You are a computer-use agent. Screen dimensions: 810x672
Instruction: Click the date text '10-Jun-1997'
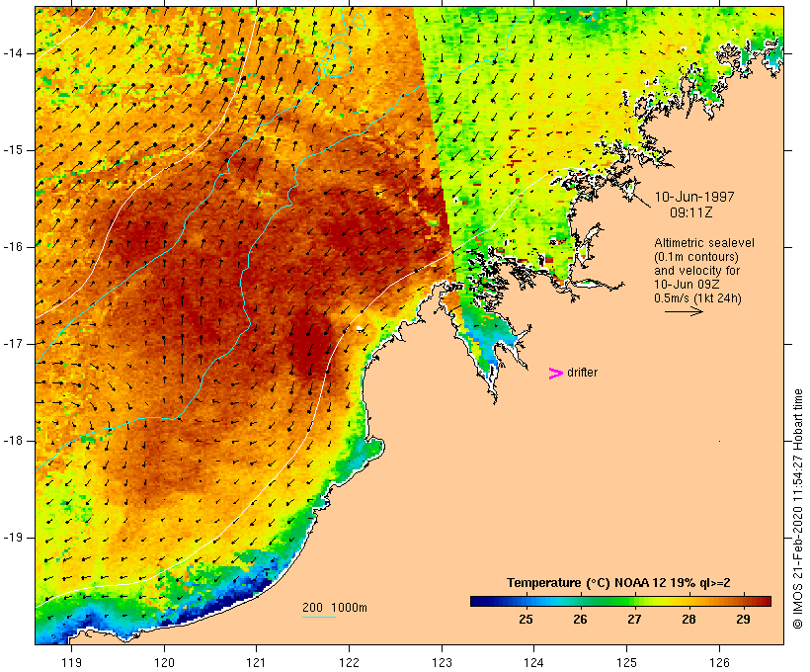pos(694,197)
